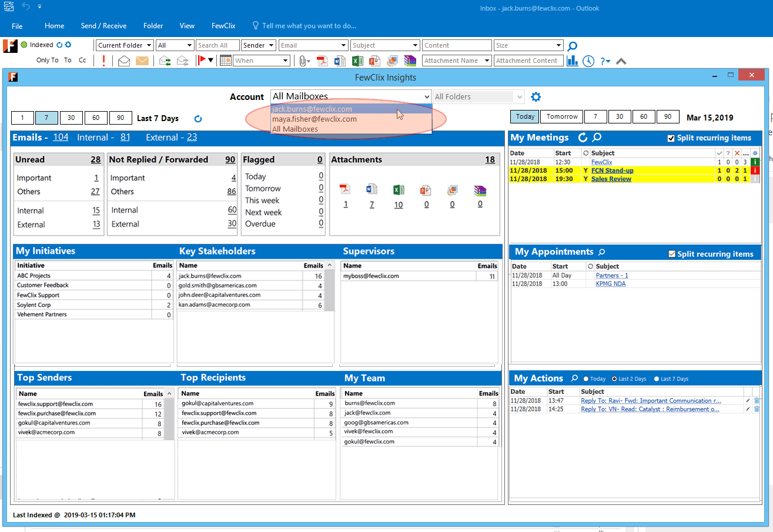Click the paperclip attachment filter icon

point(302,61)
